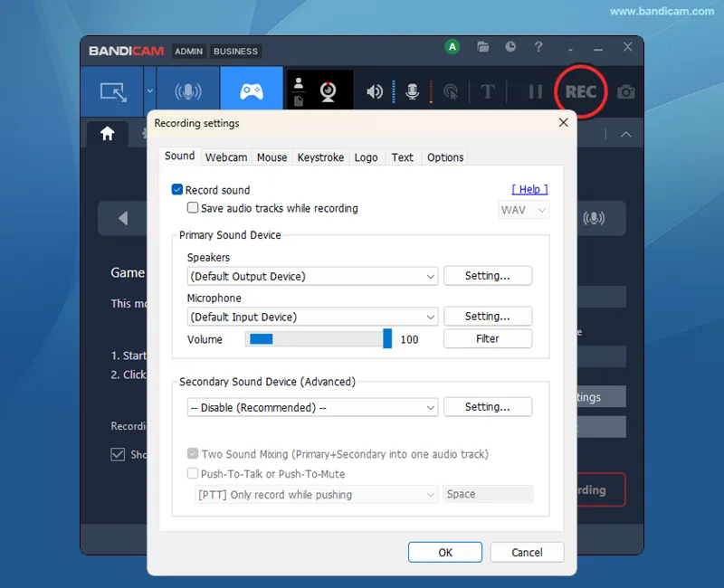
Task: Switch to Game recording mode gamepad icon
Action: pyautogui.click(x=252, y=91)
